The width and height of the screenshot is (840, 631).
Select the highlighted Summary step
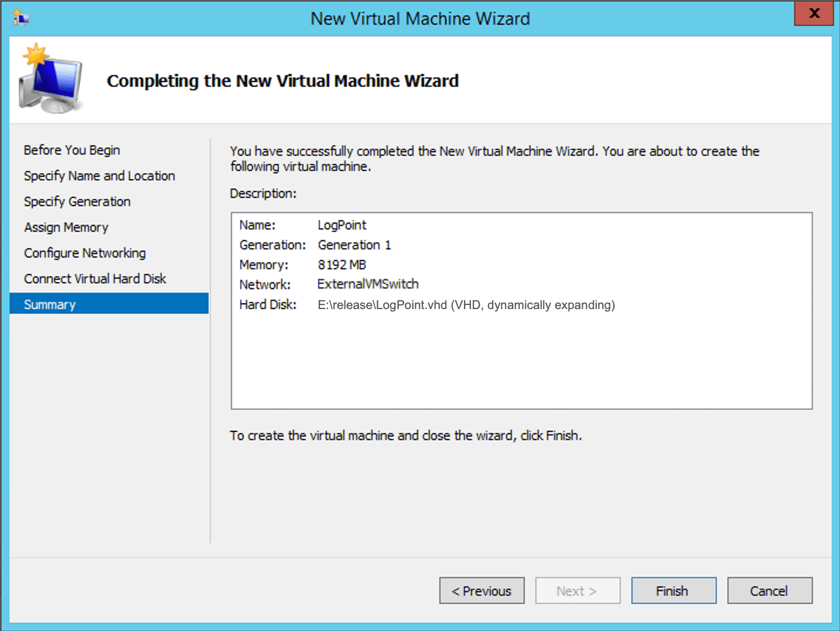[50, 304]
